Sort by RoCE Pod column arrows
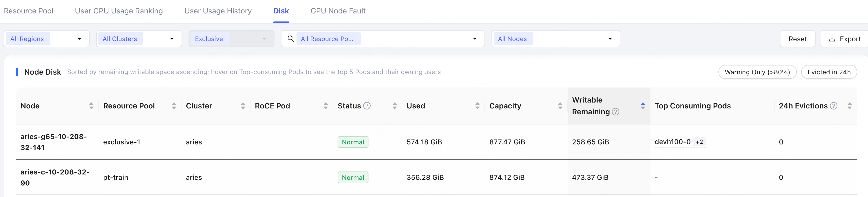The height and width of the screenshot is (197, 868). coord(325,106)
